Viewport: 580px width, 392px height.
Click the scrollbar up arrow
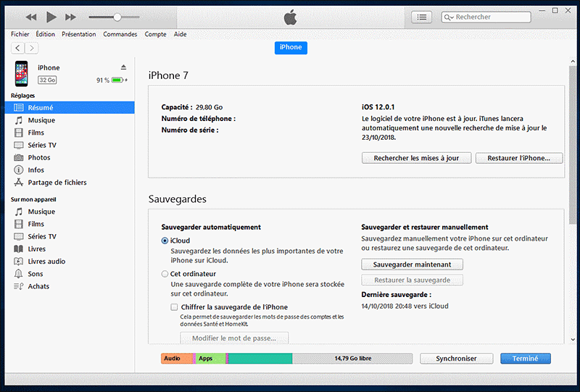click(573, 62)
